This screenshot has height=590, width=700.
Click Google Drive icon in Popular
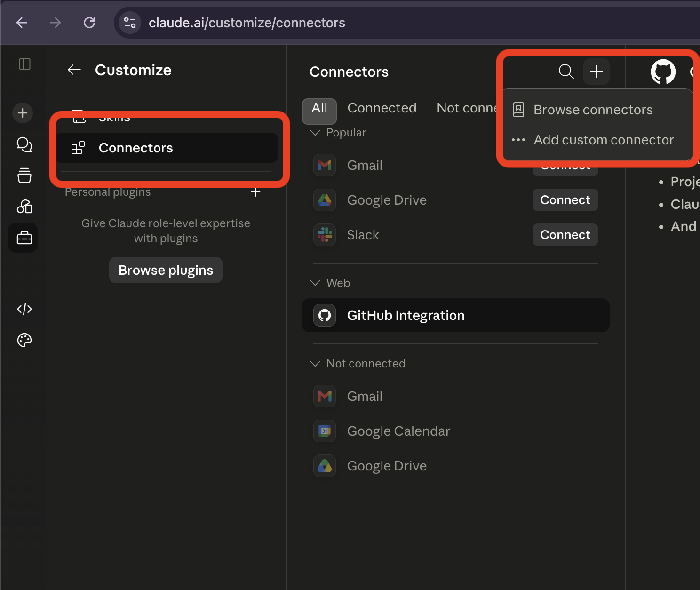(x=325, y=200)
